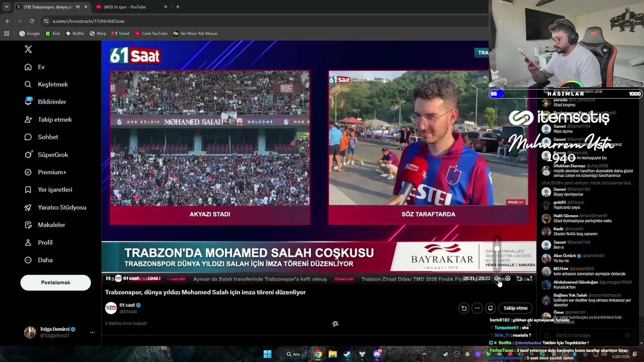
Task: Open Discord from the taskbar
Action: 376,354
